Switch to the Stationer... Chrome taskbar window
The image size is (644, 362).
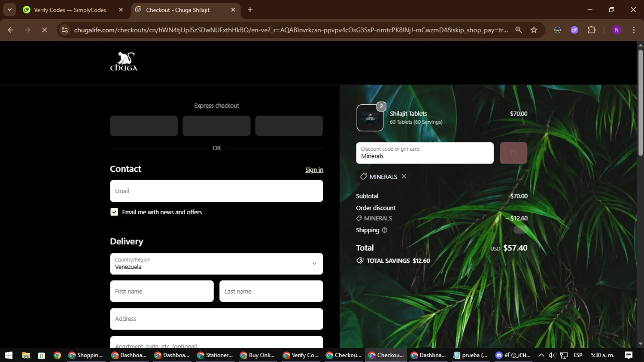[215, 355]
